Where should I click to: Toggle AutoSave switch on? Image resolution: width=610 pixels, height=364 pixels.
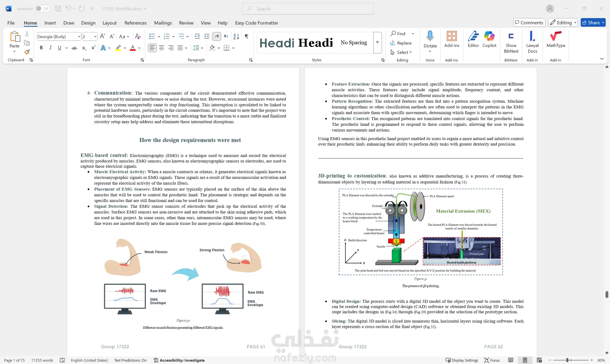(43, 9)
